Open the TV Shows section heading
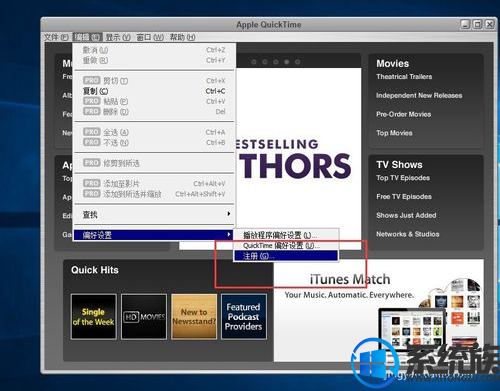500x391 pixels. click(399, 165)
